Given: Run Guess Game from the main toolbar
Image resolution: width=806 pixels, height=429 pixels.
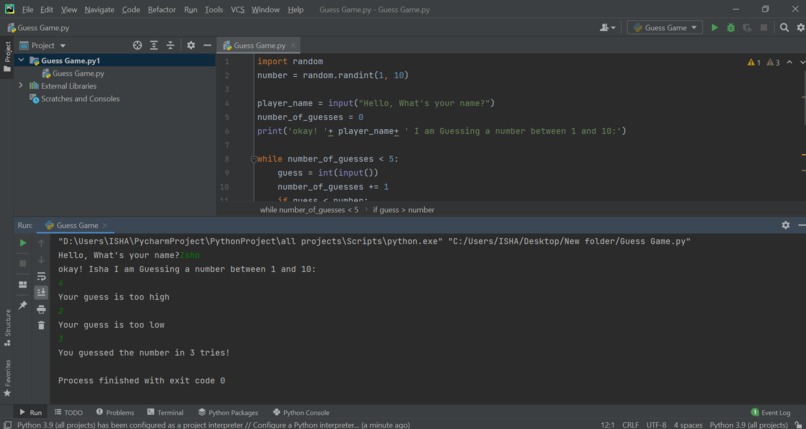Looking at the screenshot, I should [714, 28].
